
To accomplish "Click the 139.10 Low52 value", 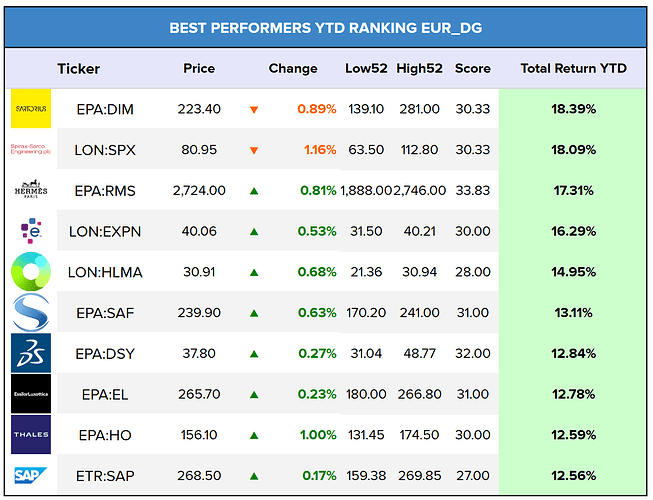I will pos(366,109).
